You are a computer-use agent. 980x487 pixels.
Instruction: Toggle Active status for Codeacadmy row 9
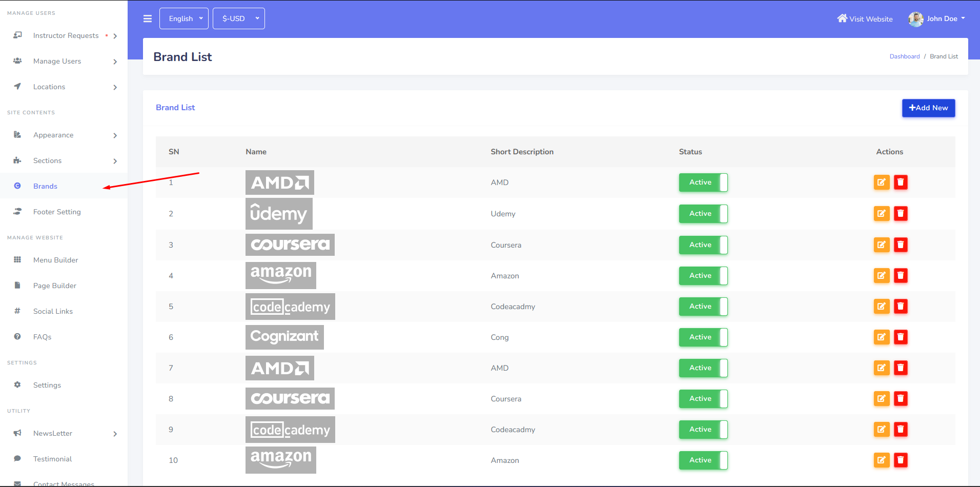pos(703,430)
